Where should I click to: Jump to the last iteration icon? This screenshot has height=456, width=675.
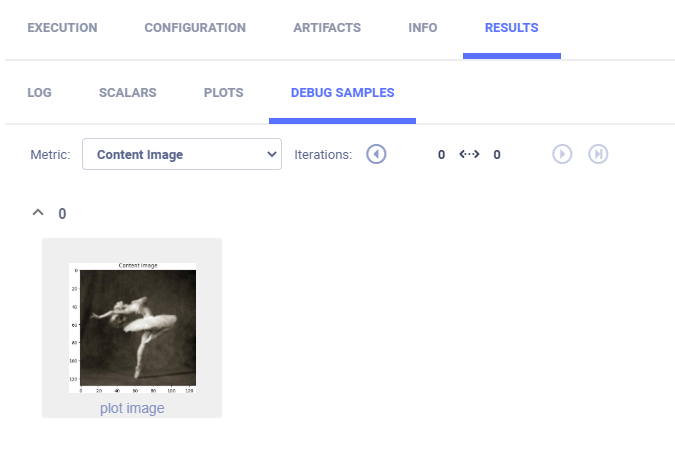pos(598,154)
